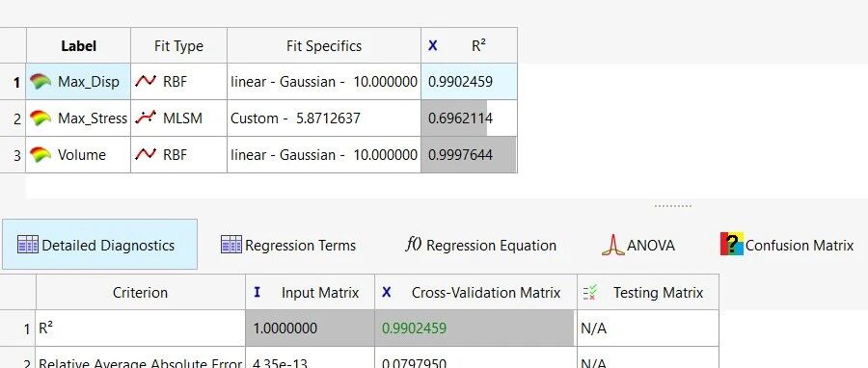Click the Criterion column header
The image size is (868, 368).
141,292
